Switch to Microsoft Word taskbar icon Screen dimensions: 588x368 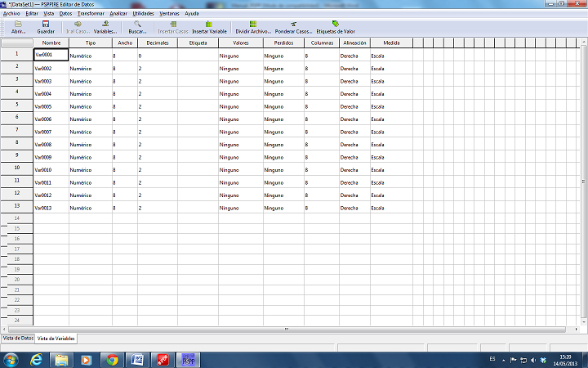137,360
